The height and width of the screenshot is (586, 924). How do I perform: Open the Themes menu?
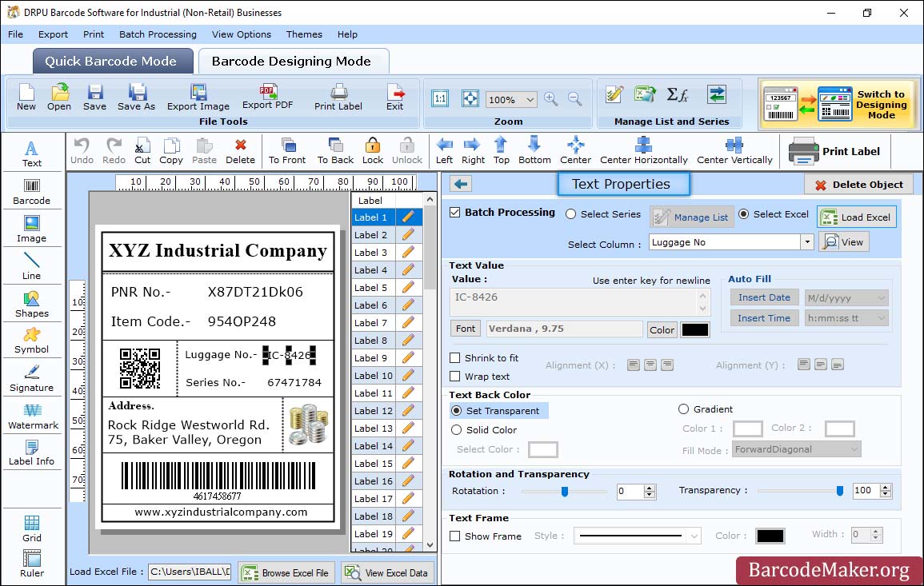point(304,34)
